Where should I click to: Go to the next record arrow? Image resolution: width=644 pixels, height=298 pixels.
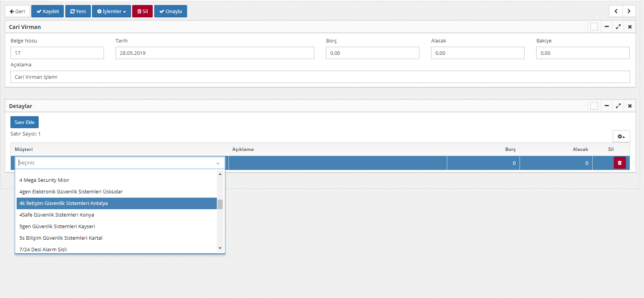point(629,11)
